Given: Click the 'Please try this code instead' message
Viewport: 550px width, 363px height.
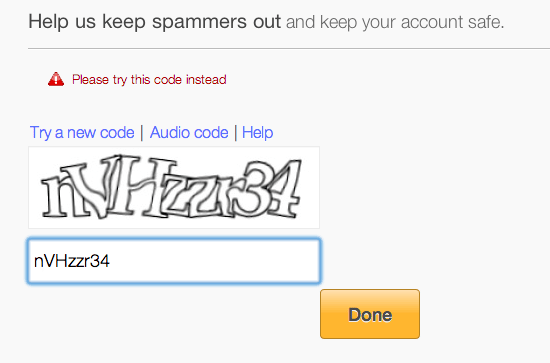Looking at the screenshot, I should coord(149,80).
